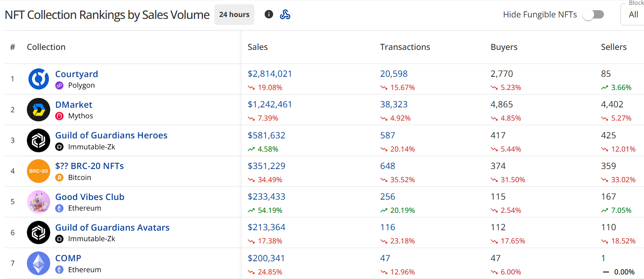Click DMarket's 38,323 transactions value
Viewport: 644px width, 279px height.
(394, 104)
